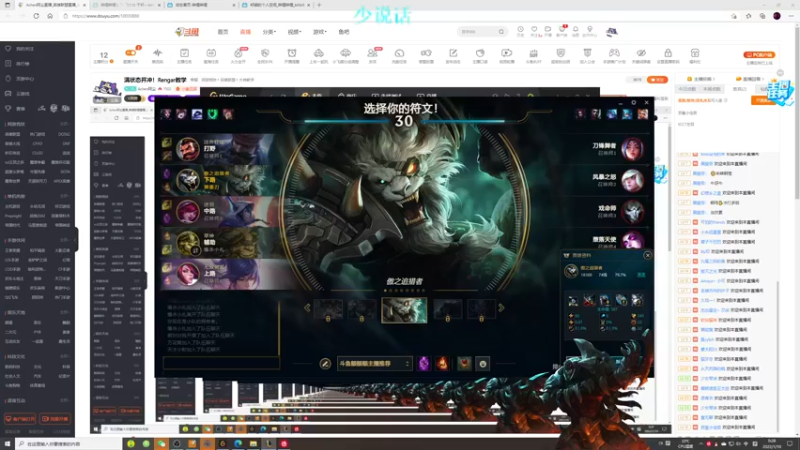The width and height of the screenshot is (800, 450).
Task: Select the highlighted Rengar skin thumbnail
Action: tap(404, 310)
